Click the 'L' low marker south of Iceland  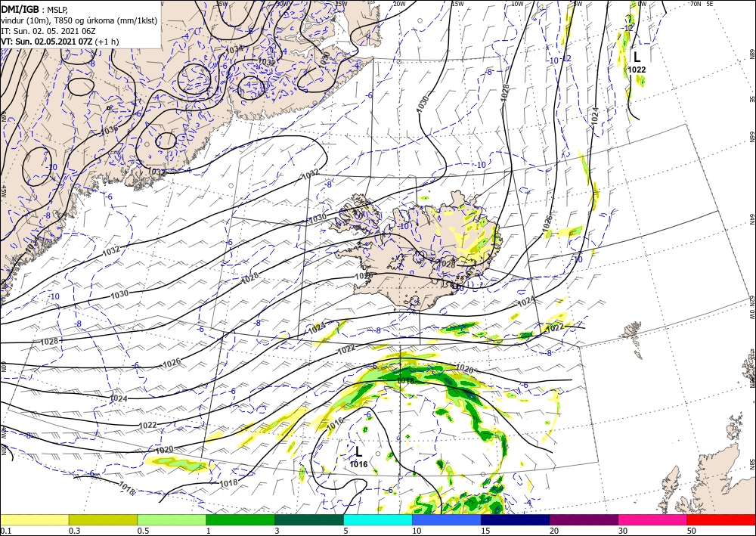[x=358, y=451]
